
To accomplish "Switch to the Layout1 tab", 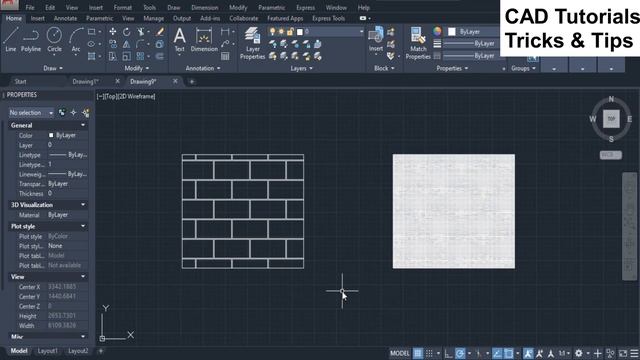I will pyautogui.click(x=47, y=351).
